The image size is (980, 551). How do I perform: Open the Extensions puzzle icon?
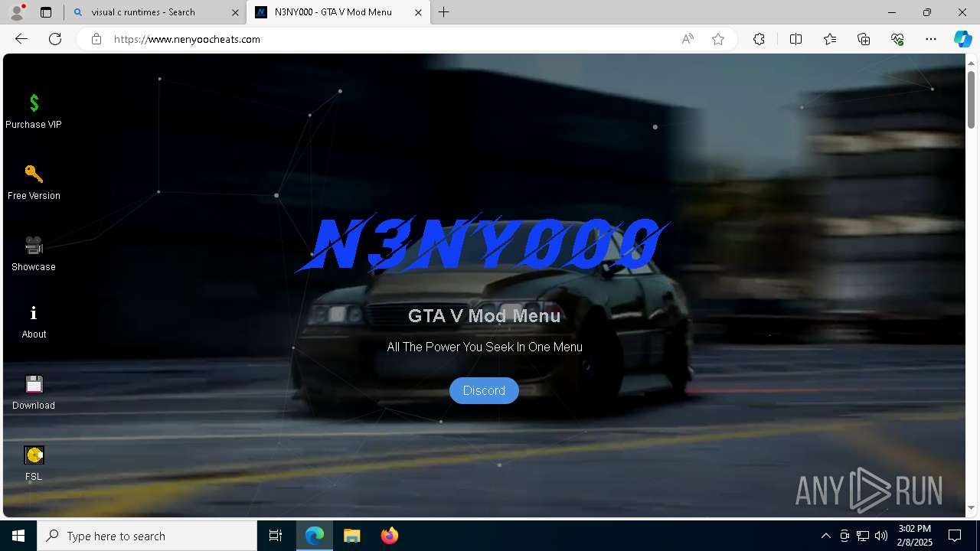(x=759, y=39)
